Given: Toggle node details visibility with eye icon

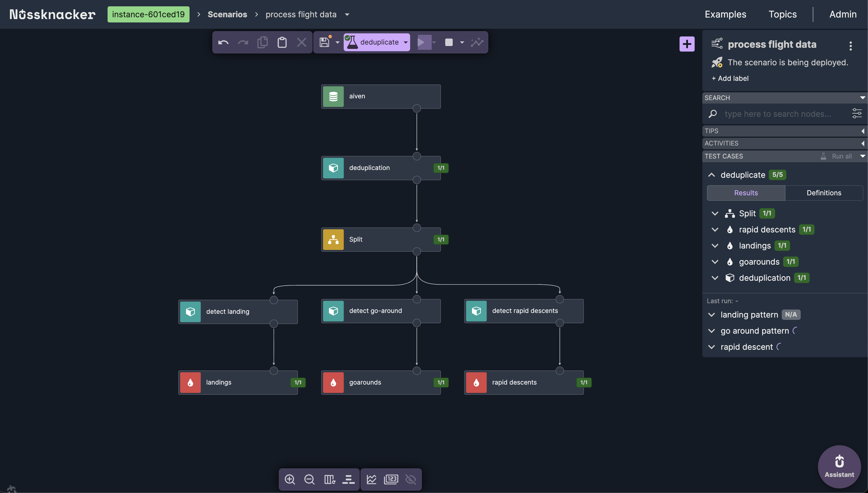Looking at the screenshot, I should (x=411, y=479).
